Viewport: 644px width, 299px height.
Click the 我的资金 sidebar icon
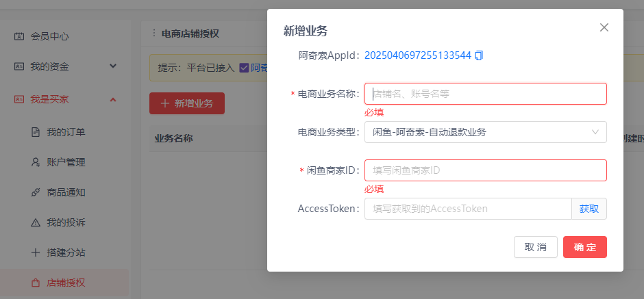click(x=19, y=66)
